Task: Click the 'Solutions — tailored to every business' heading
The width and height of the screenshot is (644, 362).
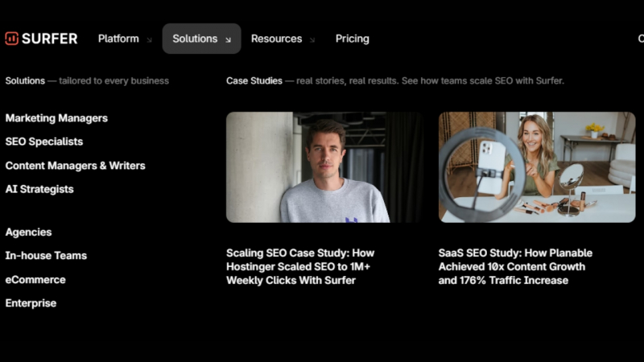Action: [87, 81]
